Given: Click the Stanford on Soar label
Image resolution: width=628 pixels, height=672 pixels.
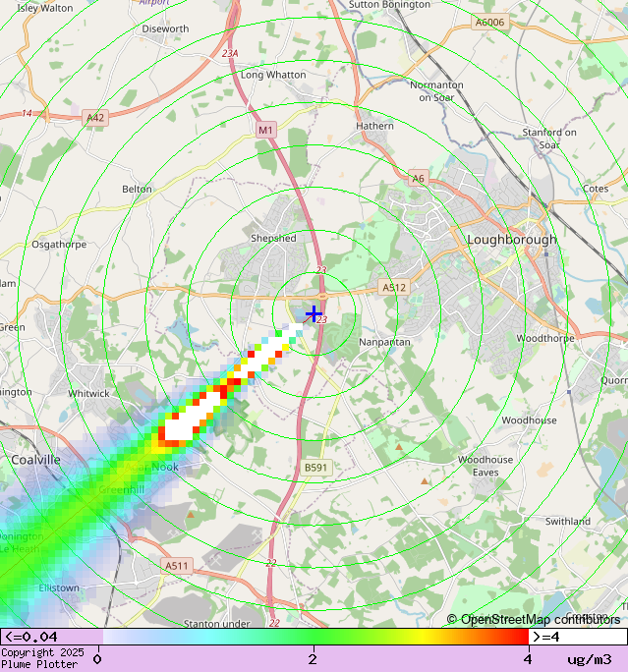Looking at the screenshot, I should (549, 139).
